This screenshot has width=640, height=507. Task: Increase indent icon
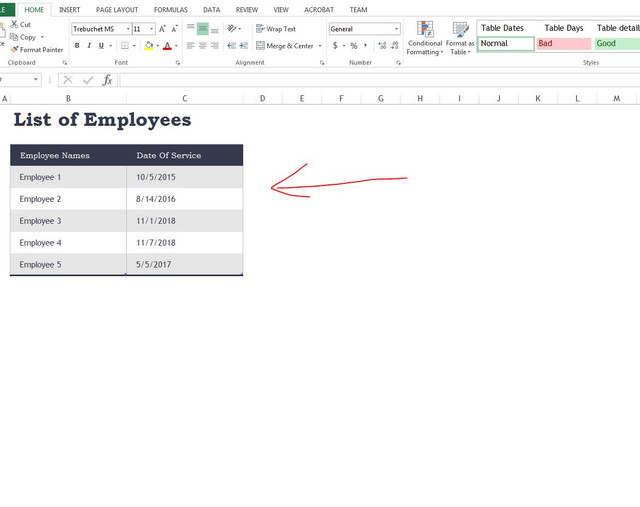pyautogui.click(x=244, y=46)
